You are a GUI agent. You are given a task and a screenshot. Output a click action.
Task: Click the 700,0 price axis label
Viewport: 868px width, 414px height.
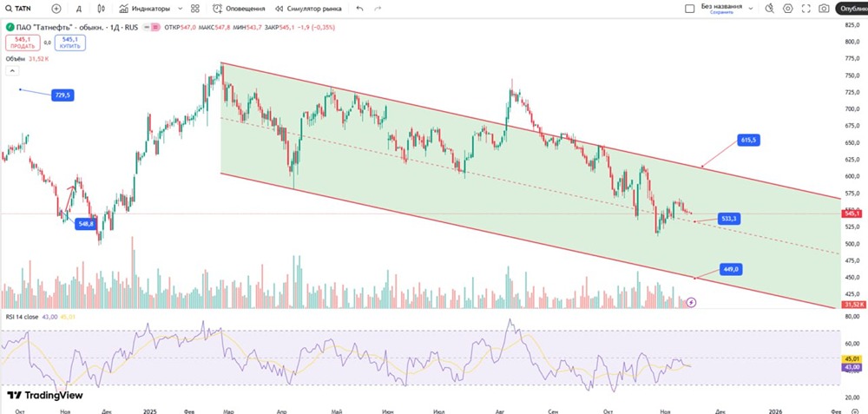coord(852,109)
